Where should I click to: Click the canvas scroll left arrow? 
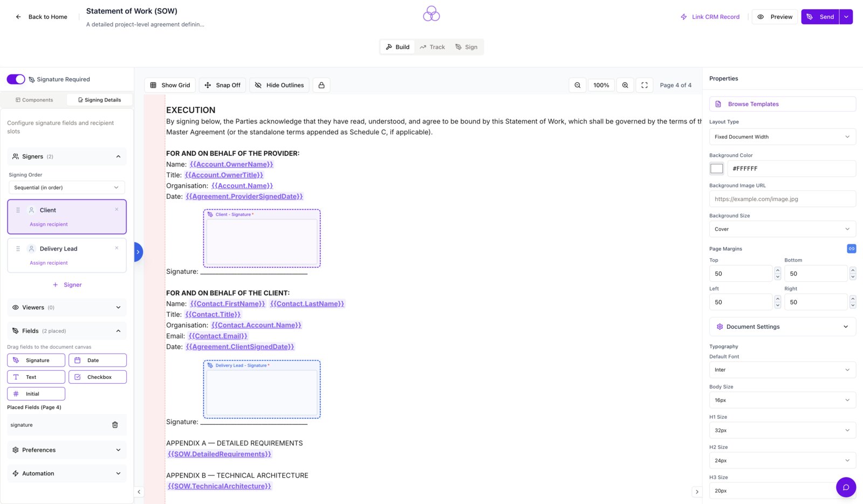[139, 492]
